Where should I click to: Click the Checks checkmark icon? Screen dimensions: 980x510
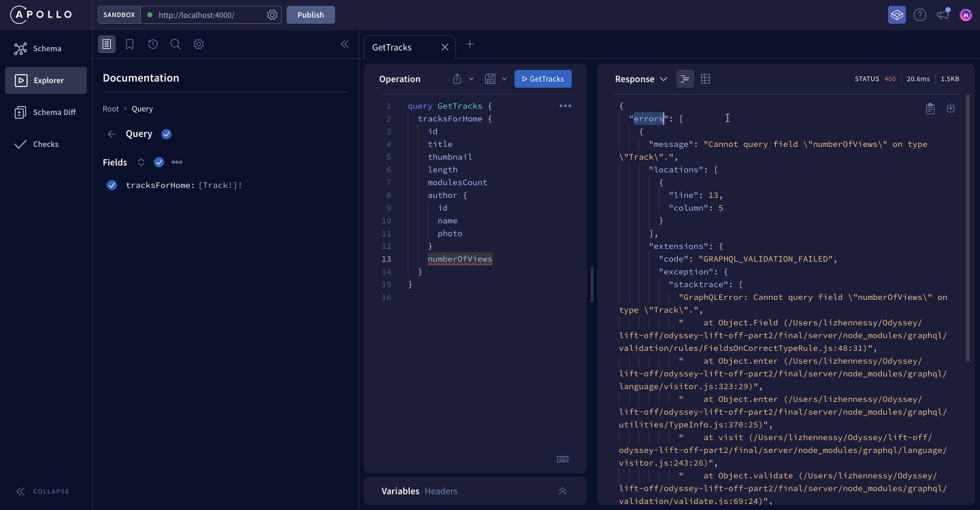(20, 144)
